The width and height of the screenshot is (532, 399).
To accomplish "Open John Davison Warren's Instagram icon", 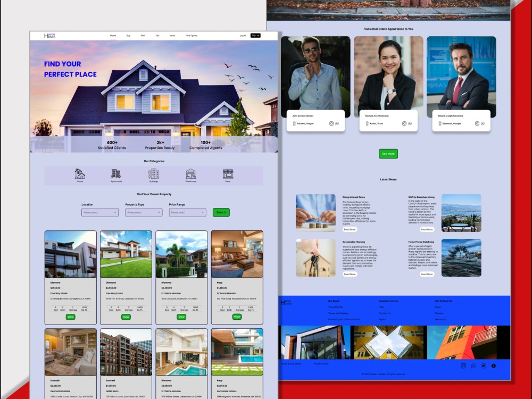I will click(331, 123).
